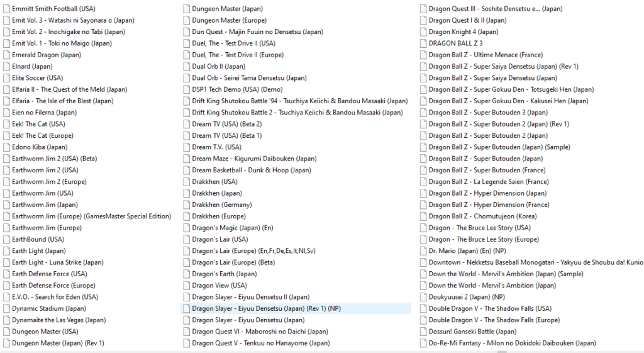
Task: Click the icon next to DSP1 Tech Demo
Action: (186, 89)
